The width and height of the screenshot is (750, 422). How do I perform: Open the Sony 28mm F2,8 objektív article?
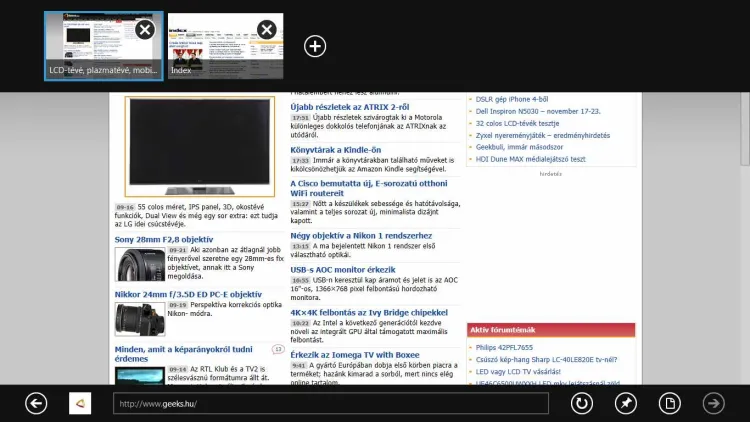click(x=163, y=240)
